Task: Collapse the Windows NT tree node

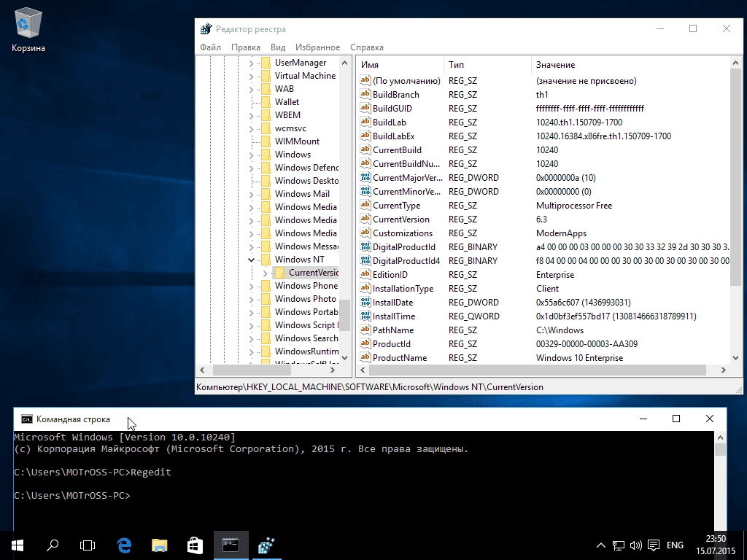Action: 251,260
